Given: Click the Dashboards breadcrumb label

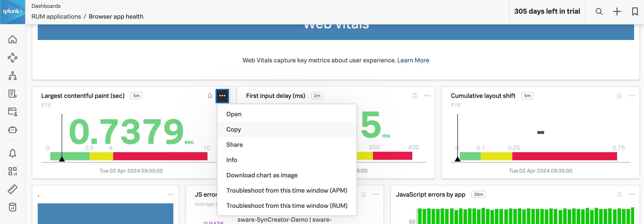Looking at the screenshot, I should pos(46,6).
